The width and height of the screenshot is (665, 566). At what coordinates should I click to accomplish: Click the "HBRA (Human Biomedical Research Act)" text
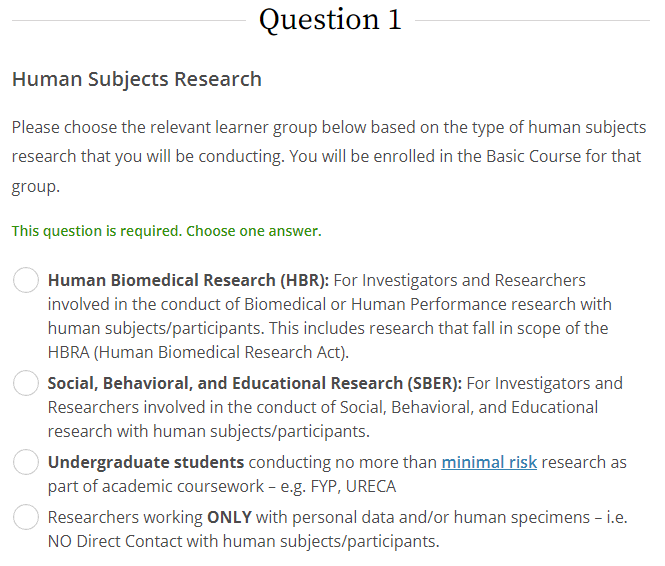(197, 352)
